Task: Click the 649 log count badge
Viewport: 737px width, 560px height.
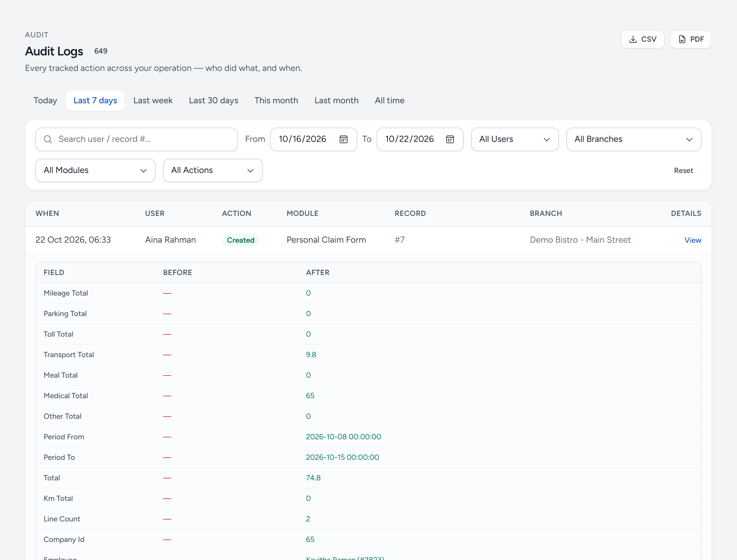Action: (x=101, y=51)
